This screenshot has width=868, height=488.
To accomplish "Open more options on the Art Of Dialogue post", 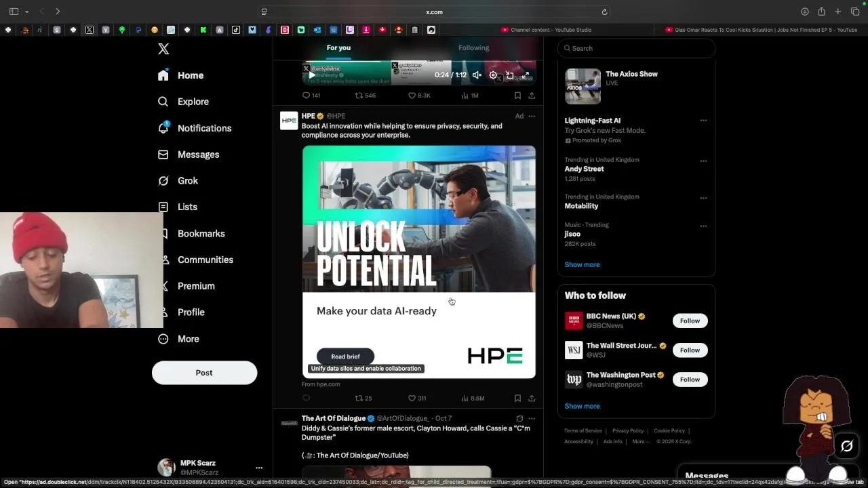I will [532, 418].
